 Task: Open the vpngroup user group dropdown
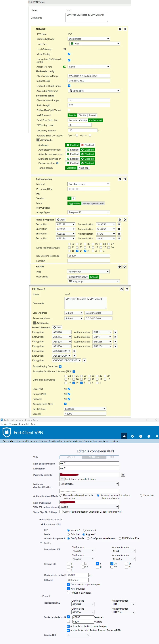(x=94, y=281)
